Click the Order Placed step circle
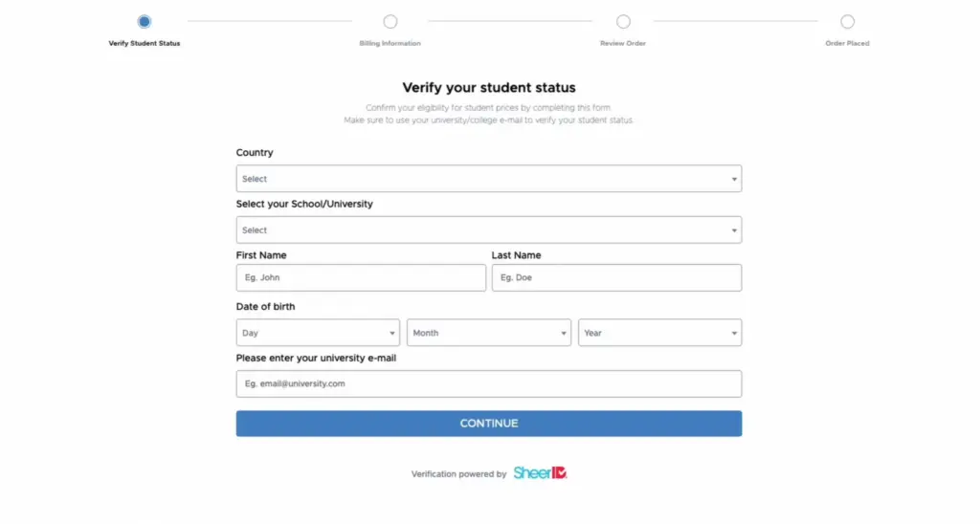 click(x=847, y=22)
